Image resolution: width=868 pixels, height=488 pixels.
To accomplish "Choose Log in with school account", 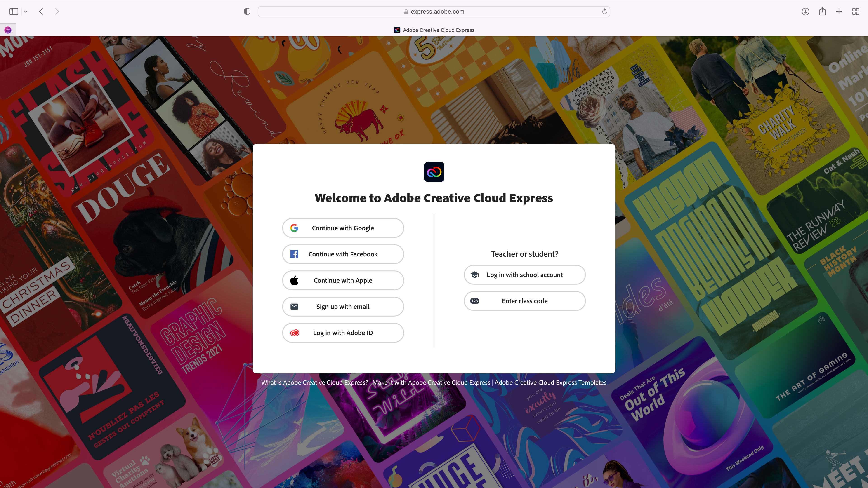I will click(x=524, y=275).
